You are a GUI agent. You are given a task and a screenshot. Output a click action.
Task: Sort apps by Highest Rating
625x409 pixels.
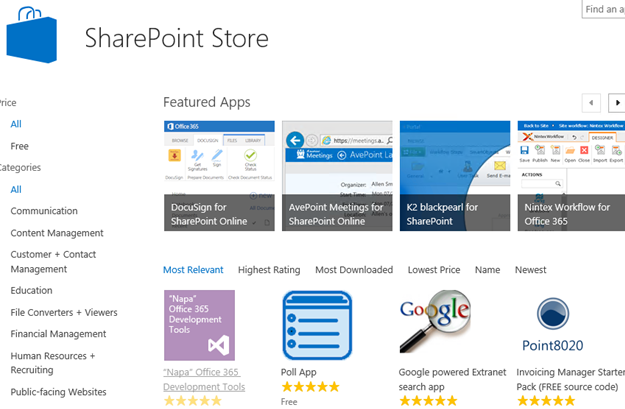coord(269,270)
